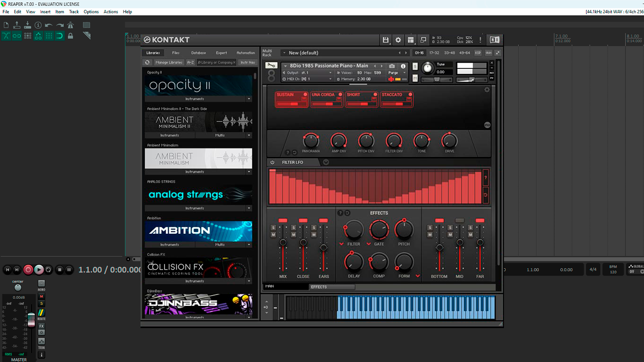Open the Track menu in REAPER
644x362 pixels.
[x=74, y=12]
